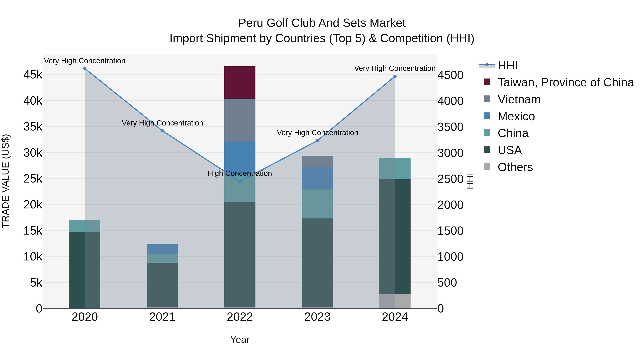Click the 'TRADE VALUE (US$)' axis title
Image resolution: width=644 pixels, height=362 pixels.
[x=6, y=181]
